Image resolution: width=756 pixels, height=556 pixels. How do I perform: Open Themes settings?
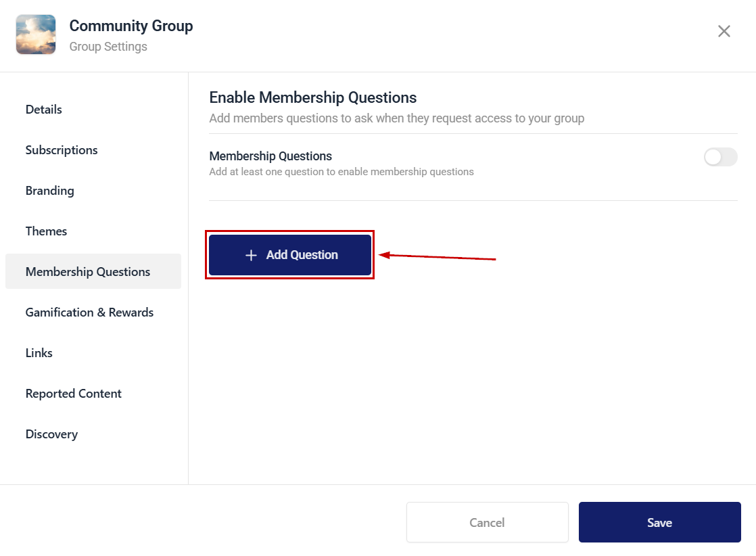(x=46, y=231)
